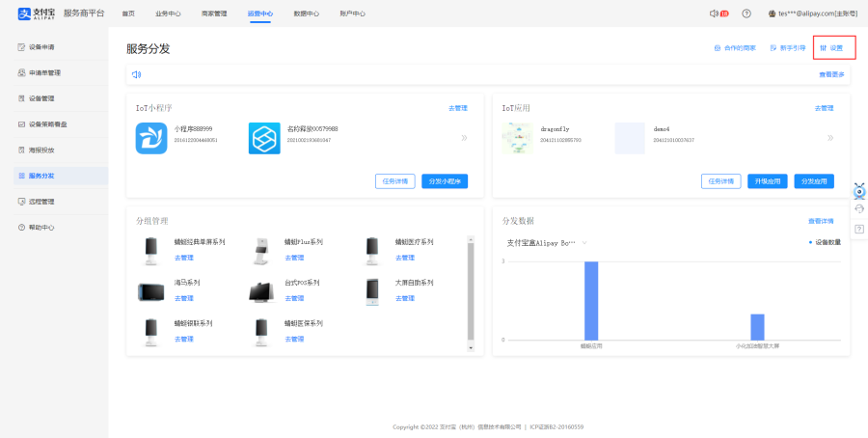868x438 pixels.
Task: Click the blue announcement speaker icon
Action: (137, 74)
